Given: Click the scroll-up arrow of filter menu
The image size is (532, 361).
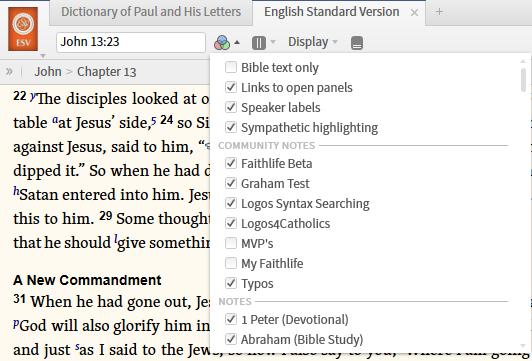Looking at the screenshot, I should tap(523, 61).
